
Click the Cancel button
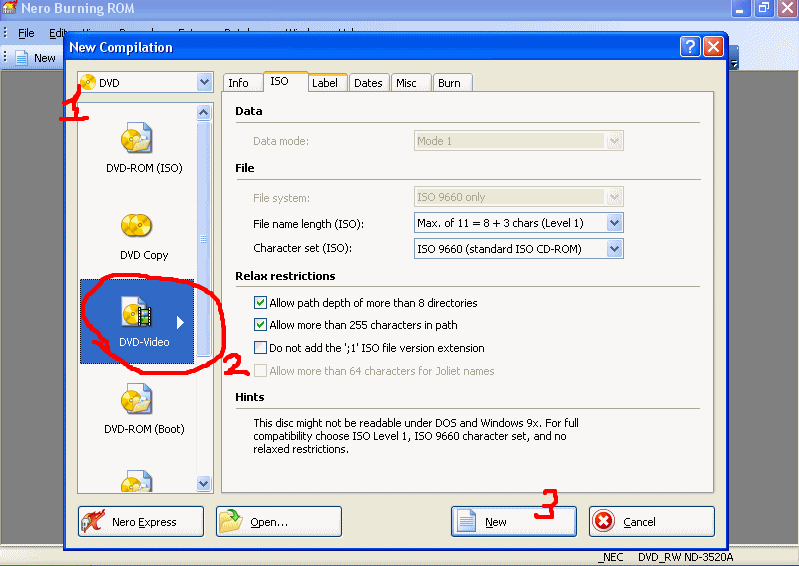tap(652, 521)
